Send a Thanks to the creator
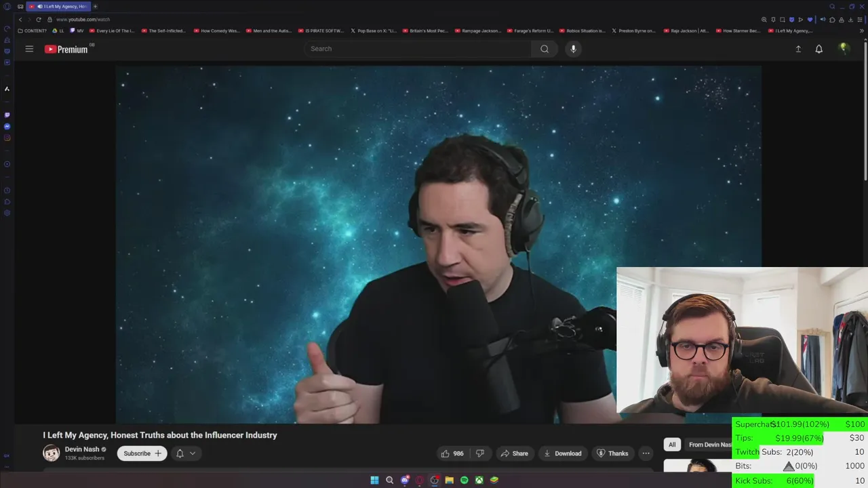The image size is (868, 488). tap(612, 453)
